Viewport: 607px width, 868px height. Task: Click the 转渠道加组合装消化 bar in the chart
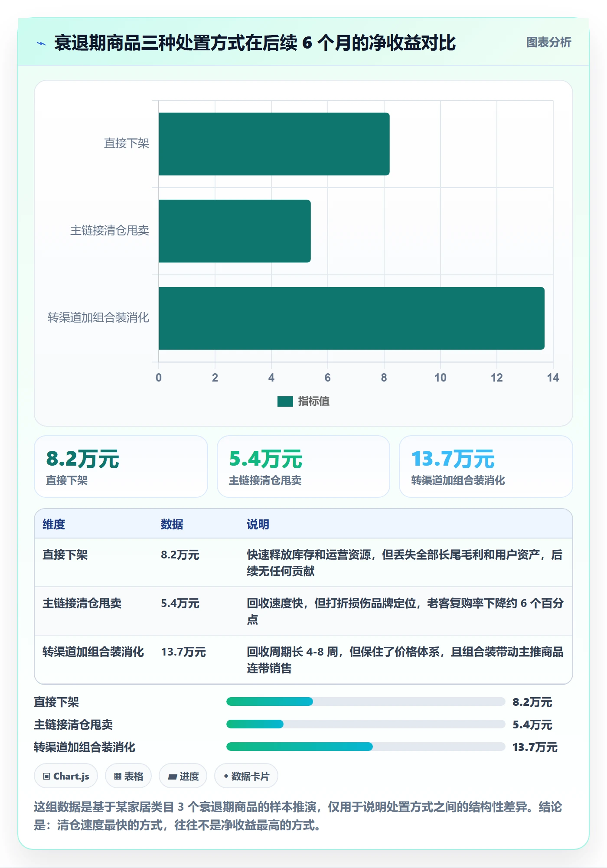[352, 318]
